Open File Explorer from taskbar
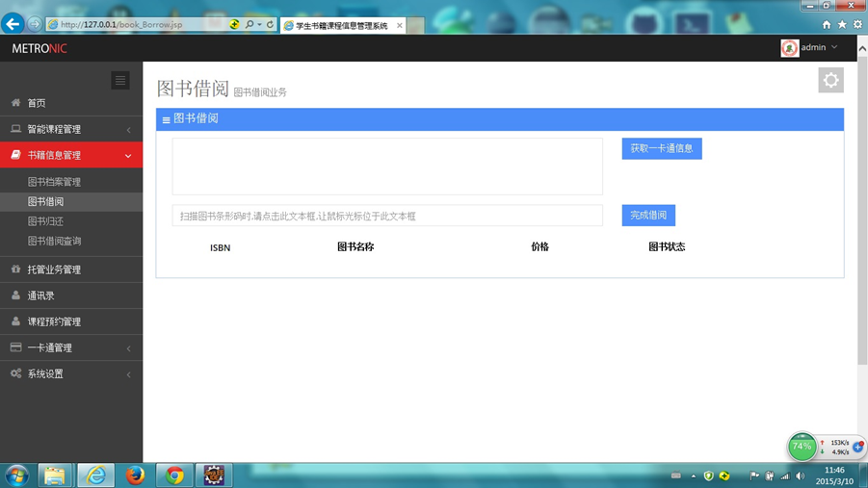This screenshot has height=488, width=868. pos(54,475)
